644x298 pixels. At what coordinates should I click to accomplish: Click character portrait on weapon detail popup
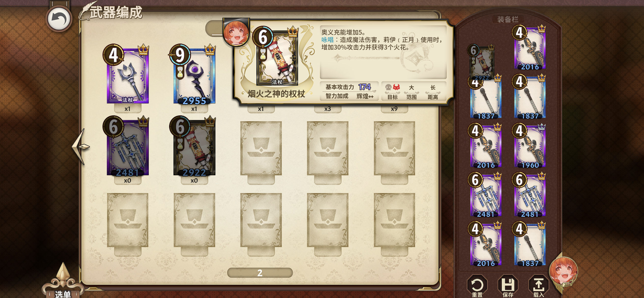click(x=236, y=33)
